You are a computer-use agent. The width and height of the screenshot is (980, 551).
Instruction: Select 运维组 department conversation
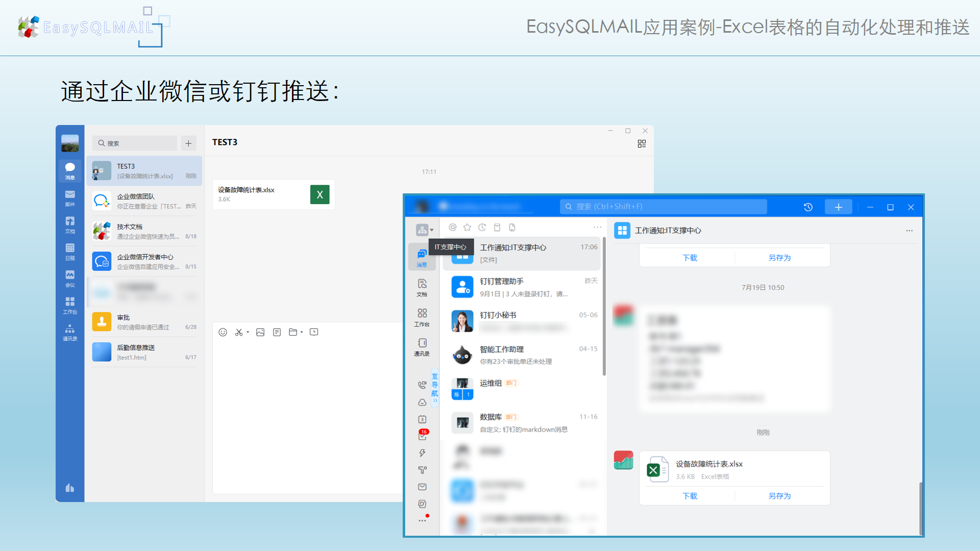tap(522, 389)
